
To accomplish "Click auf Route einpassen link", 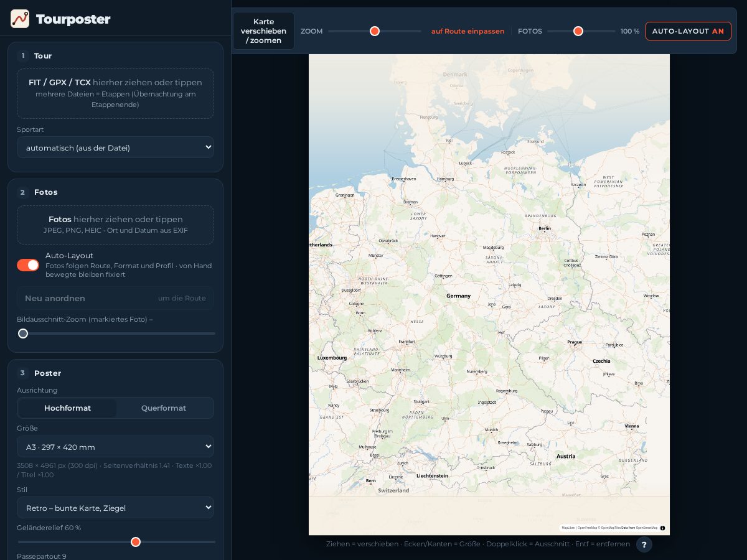I will (468, 31).
